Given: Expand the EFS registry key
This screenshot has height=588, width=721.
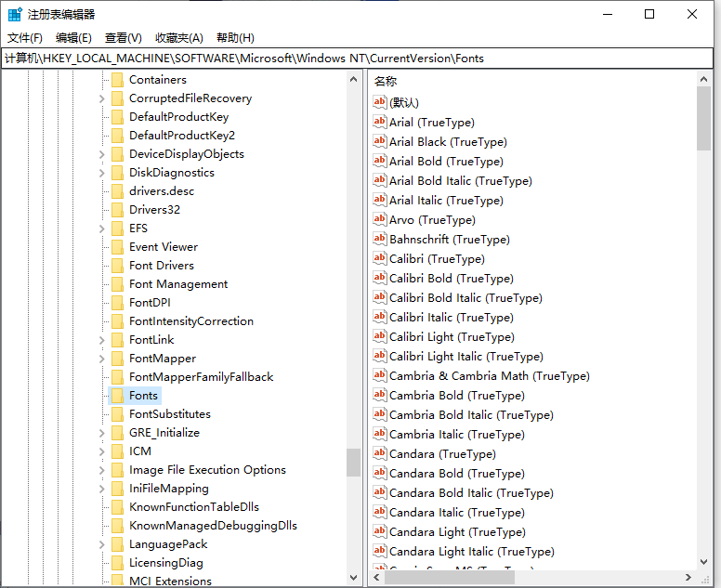Looking at the screenshot, I should (101, 229).
